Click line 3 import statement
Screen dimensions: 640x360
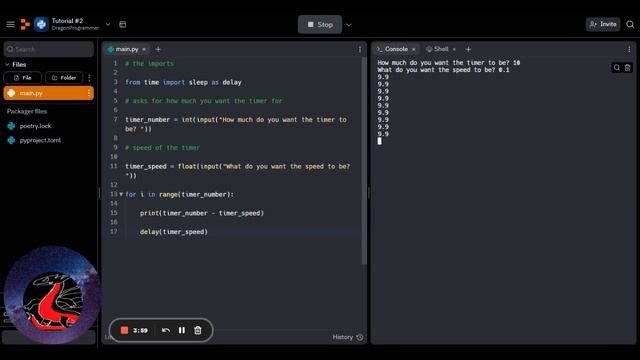[x=183, y=82]
